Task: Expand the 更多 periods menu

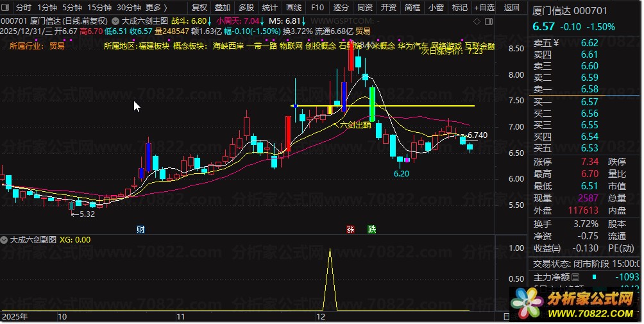Action: 157,8
